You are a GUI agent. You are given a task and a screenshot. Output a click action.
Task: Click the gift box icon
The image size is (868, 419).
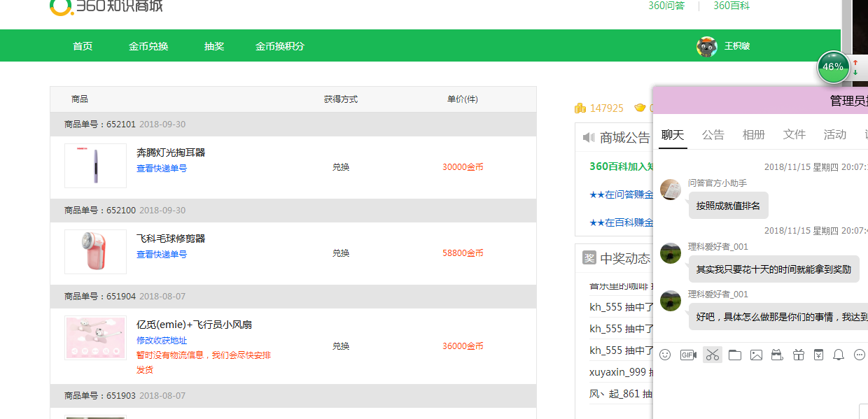pos(799,355)
